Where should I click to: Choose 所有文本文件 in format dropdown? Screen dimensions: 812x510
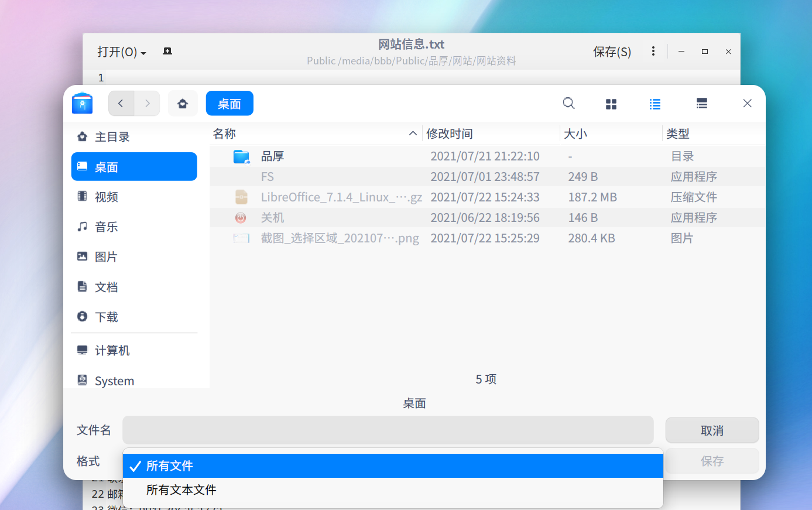coord(393,490)
